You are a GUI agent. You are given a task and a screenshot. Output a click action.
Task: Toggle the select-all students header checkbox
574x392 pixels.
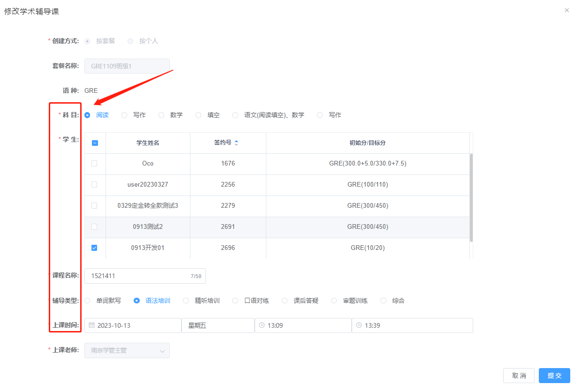pyautogui.click(x=95, y=143)
